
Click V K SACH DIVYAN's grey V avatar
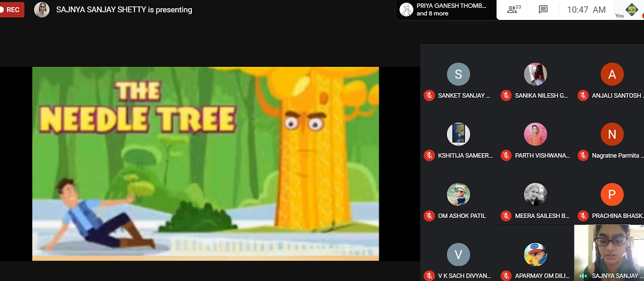point(458,255)
